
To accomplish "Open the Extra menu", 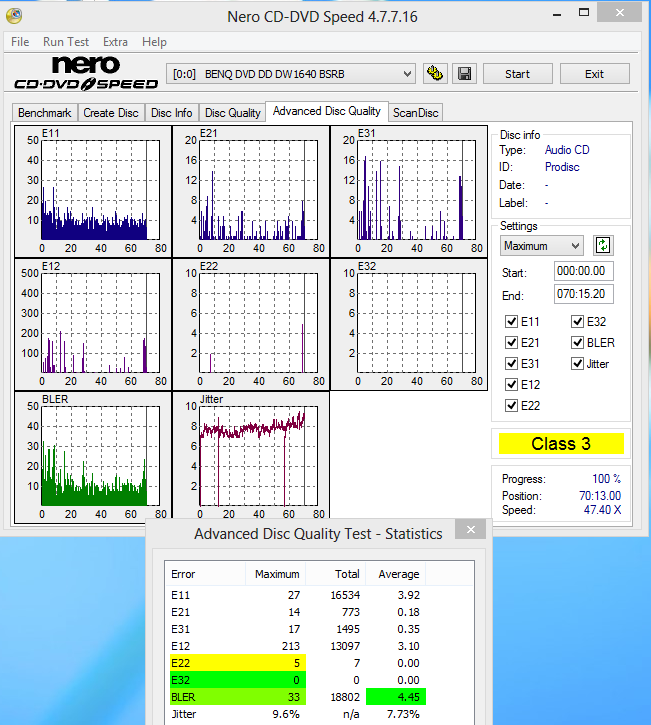I will click(115, 42).
